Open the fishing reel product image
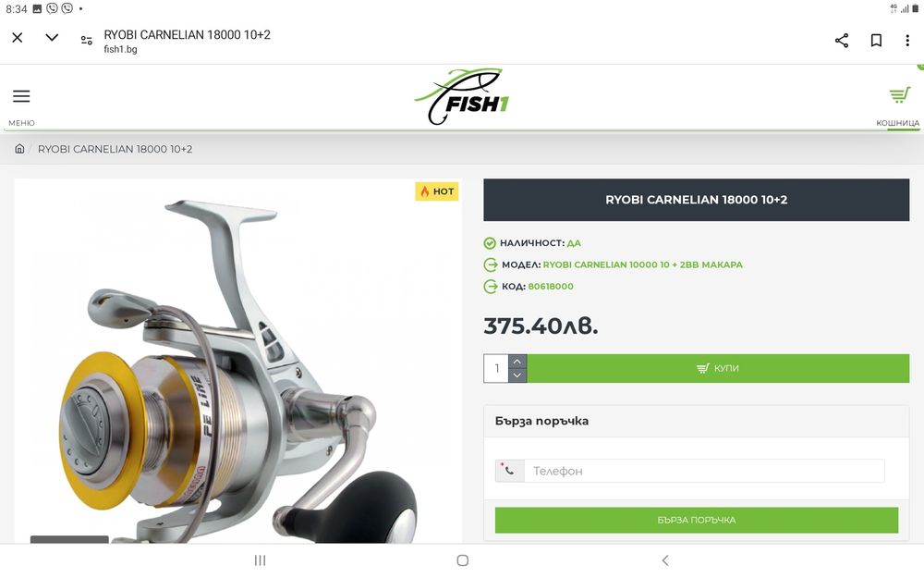The image size is (924, 578). tap(238, 361)
